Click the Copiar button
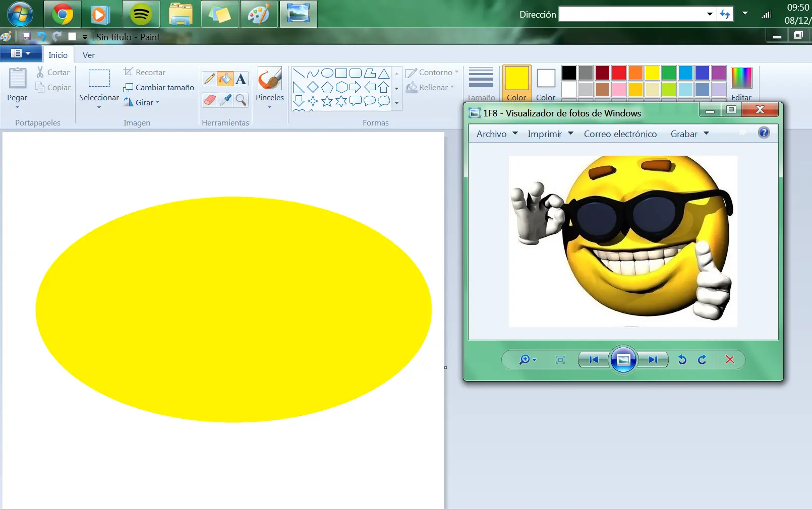This screenshot has height=510, width=812. click(x=52, y=87)
